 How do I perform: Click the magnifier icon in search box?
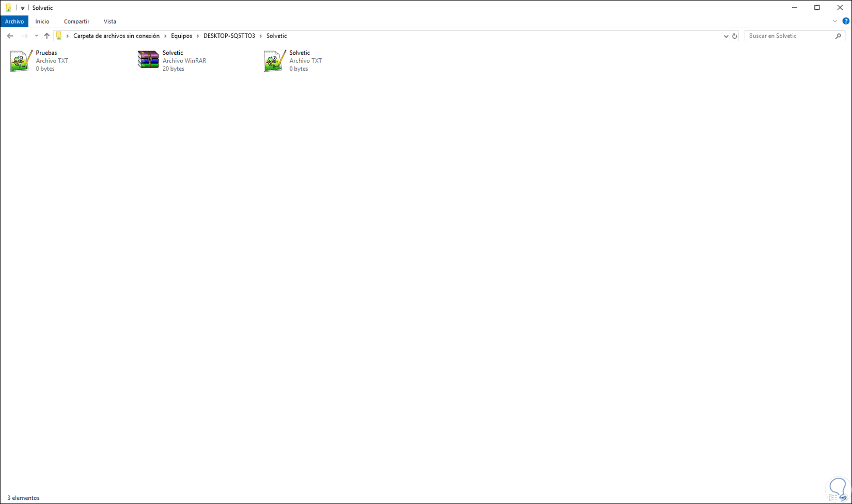pos(838,36)
